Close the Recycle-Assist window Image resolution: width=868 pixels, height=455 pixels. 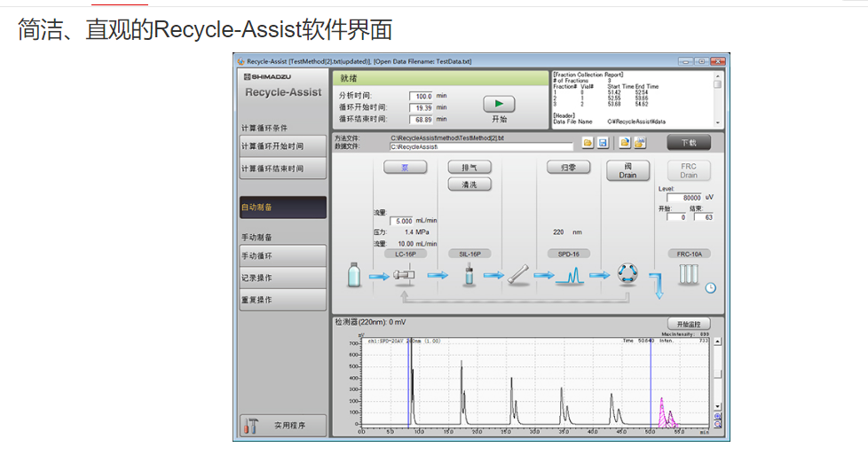718,61
